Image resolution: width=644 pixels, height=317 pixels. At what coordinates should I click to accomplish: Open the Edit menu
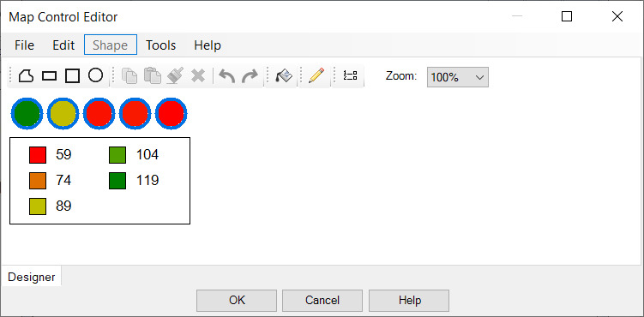(63, 45)
